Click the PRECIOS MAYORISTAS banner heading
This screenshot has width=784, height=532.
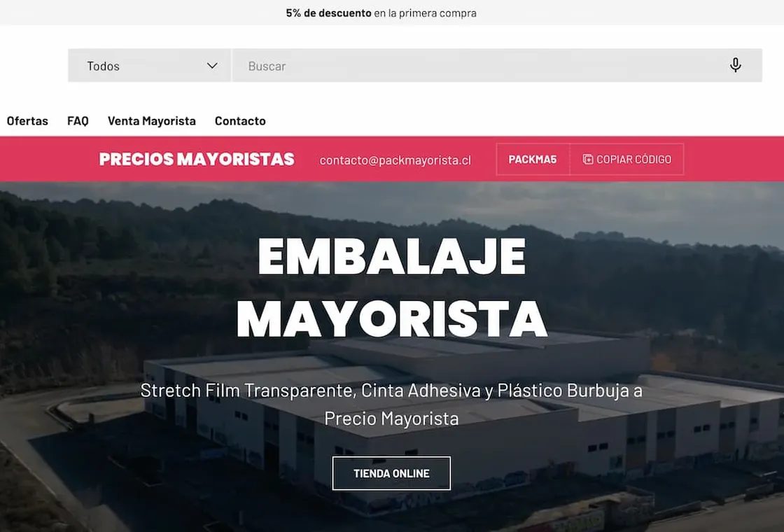click(x=197, y=159)
